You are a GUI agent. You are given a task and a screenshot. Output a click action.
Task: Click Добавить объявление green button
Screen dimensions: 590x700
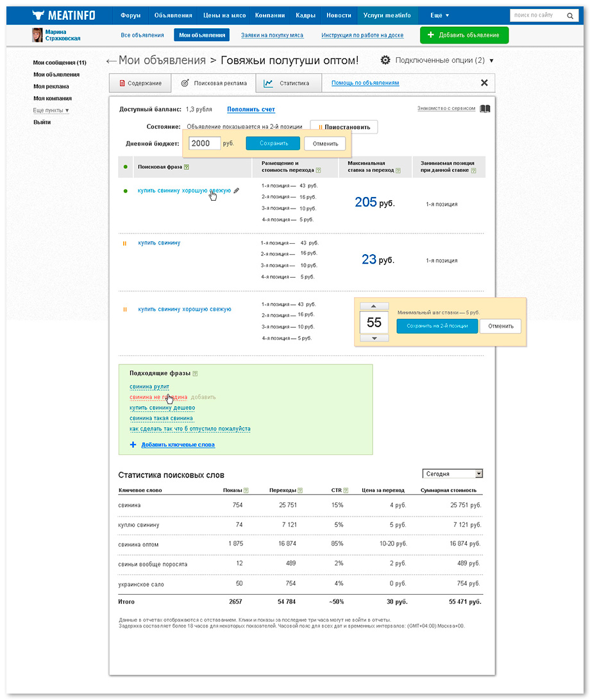pyautogui.click(x=464, y=35)
